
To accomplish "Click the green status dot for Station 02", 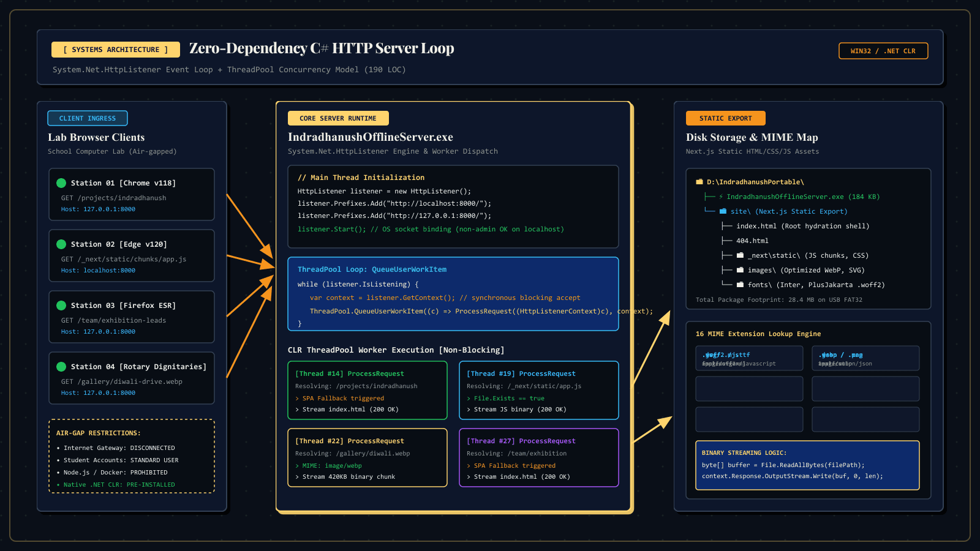I will click(61, 244).
